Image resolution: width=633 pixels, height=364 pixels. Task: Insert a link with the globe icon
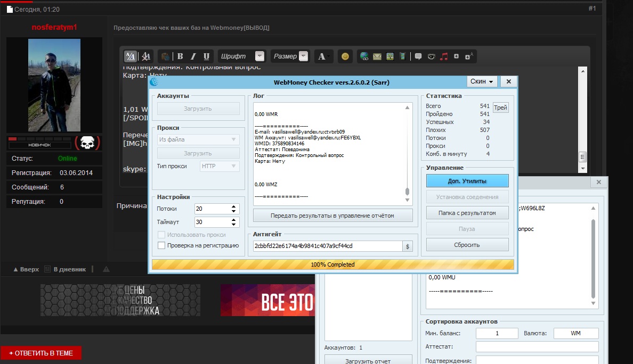point(364,56)
